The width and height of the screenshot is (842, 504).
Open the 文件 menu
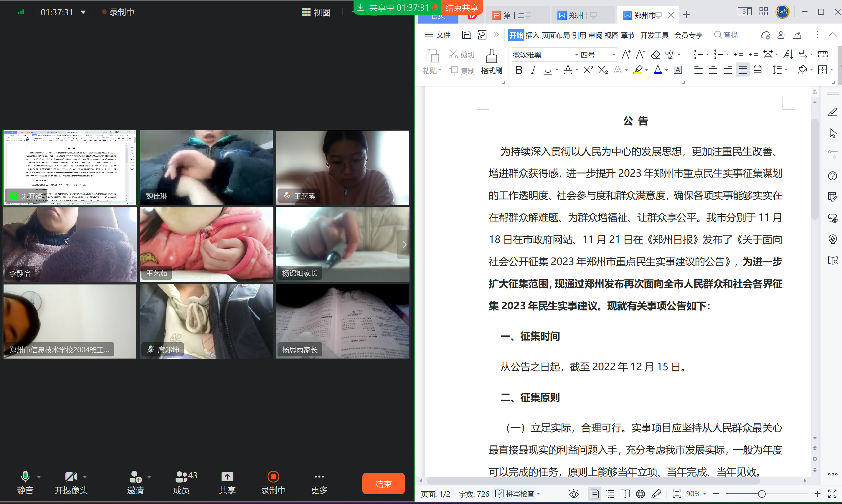(437, 35)
